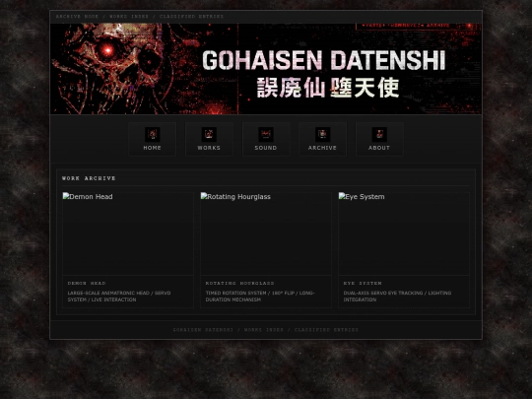Viewport: 532px width, 399px height.
Task: Click the WORKS nav icon
Action: [x=209, y=134]
